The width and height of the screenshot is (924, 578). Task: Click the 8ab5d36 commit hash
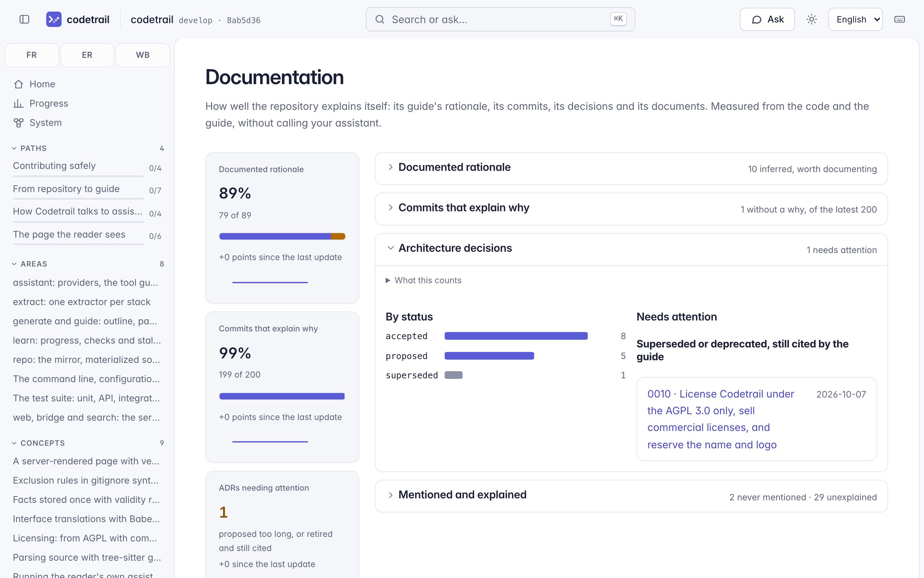244,20
